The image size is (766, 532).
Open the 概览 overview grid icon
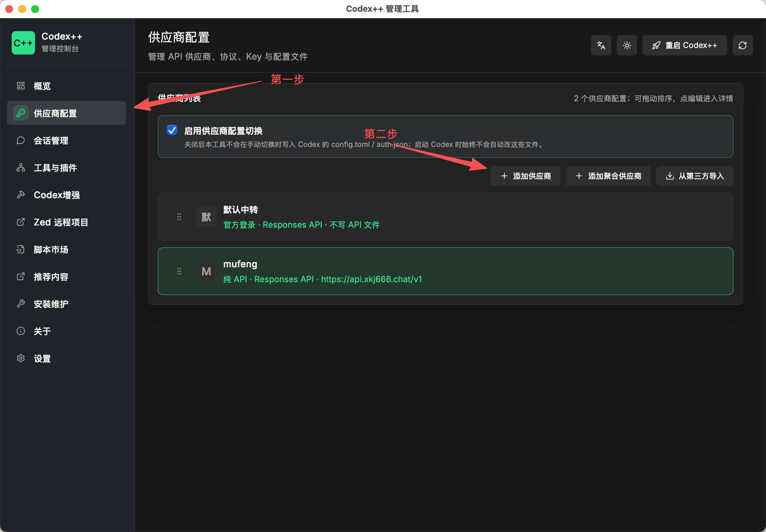(x=21, y=86)
